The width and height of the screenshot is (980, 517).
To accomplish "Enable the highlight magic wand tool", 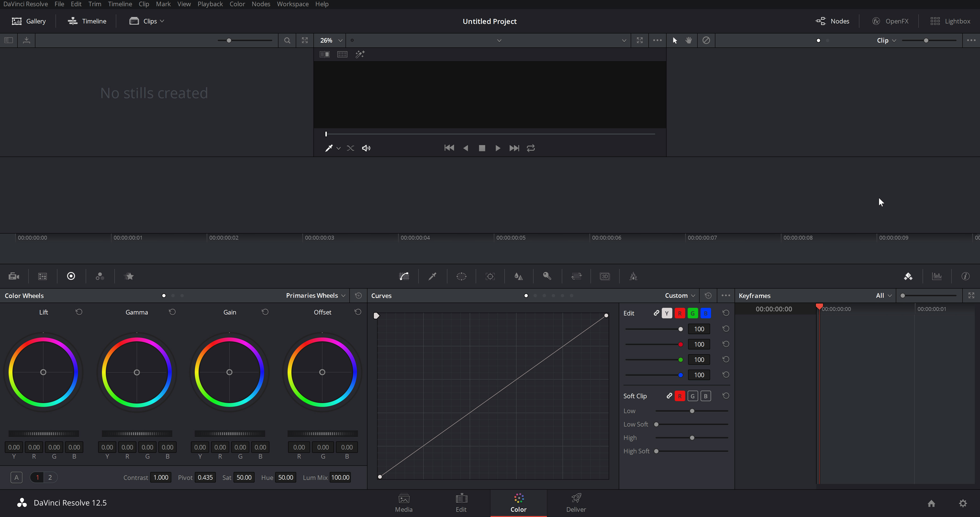I will click(360, 54).
